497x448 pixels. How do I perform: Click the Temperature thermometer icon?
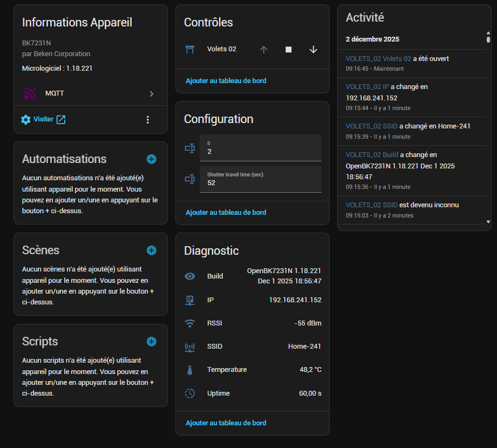click(190, 370)
